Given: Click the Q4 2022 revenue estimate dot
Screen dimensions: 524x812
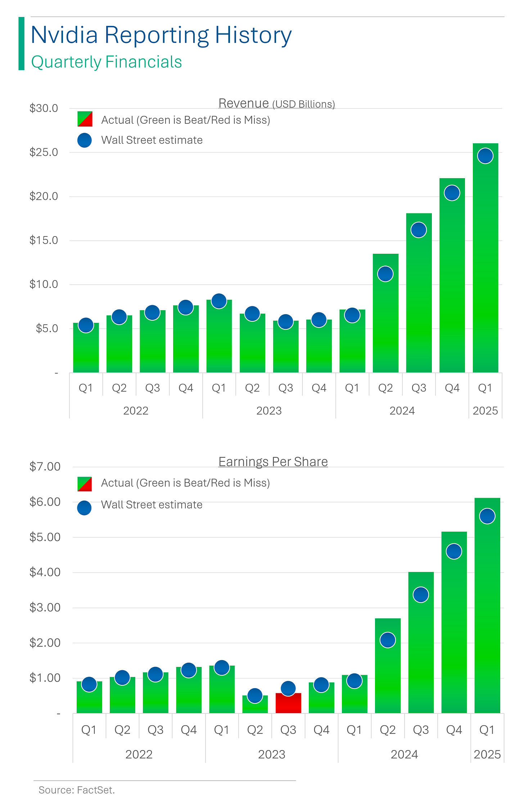Looking at the screenshot, I should [186, 307].
